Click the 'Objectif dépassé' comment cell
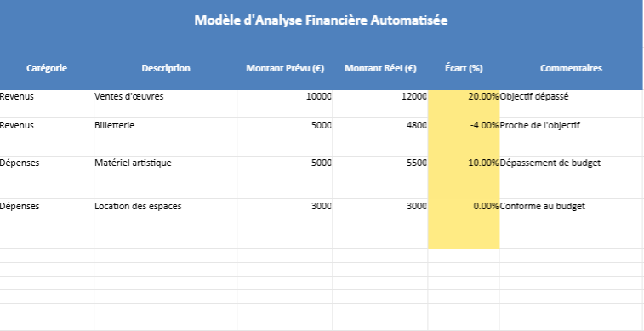The width and height of the screenshot is (644, 331). [571, 105]
